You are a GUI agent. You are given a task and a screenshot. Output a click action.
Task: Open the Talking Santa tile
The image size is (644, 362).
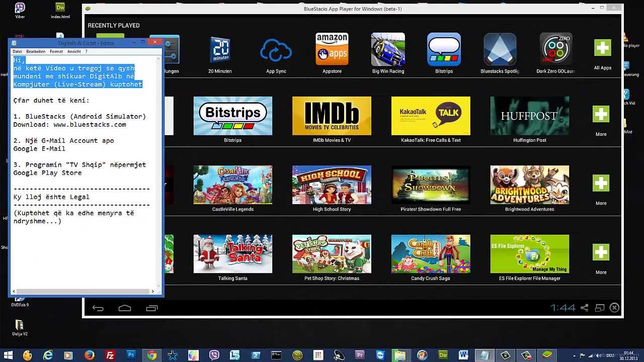point(232,254)
